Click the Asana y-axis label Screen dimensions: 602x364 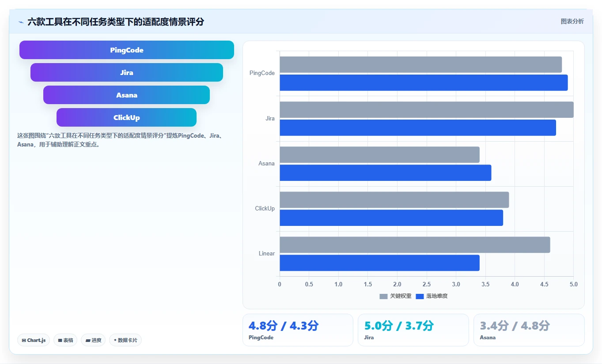tap(266, 163)
